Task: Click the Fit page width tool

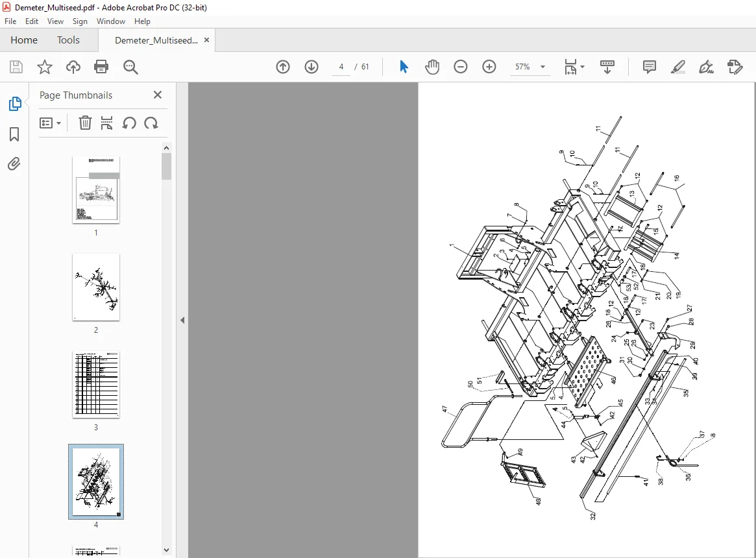Action: [570, 67]
